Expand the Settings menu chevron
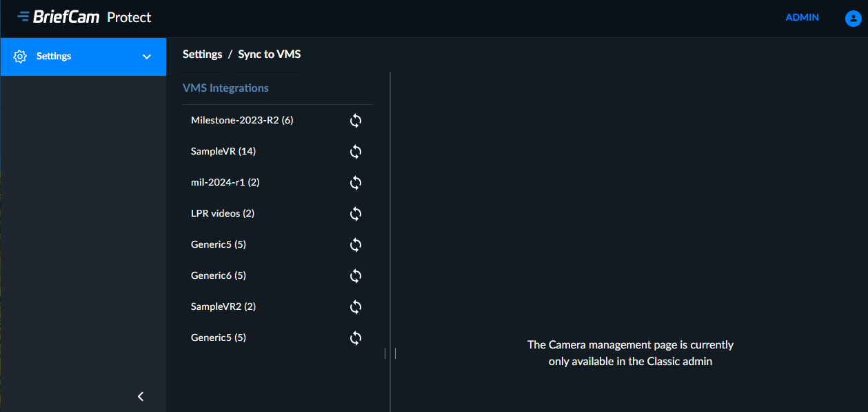 pos(147,57)
